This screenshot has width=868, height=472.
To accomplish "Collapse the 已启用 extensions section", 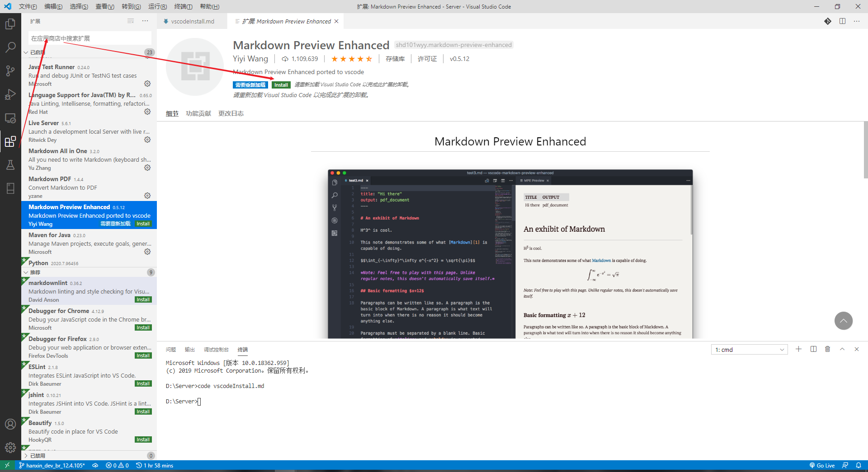I will click(x=26, y=52).
